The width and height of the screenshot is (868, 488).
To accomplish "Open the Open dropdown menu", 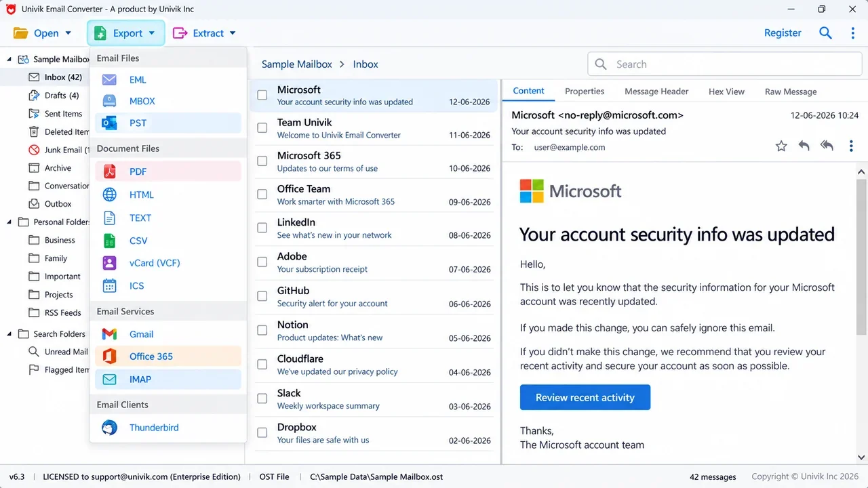I will click(x=42, y=33).
